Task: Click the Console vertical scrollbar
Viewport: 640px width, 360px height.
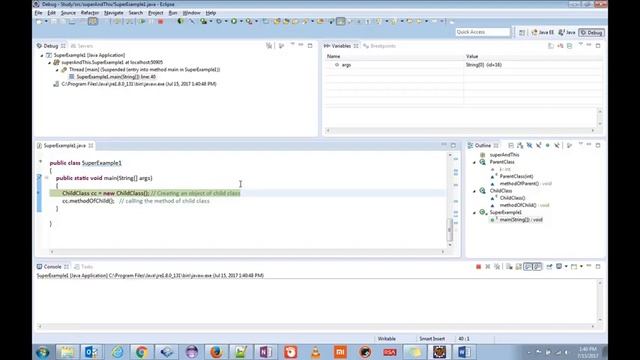Action: click(600, 302)
